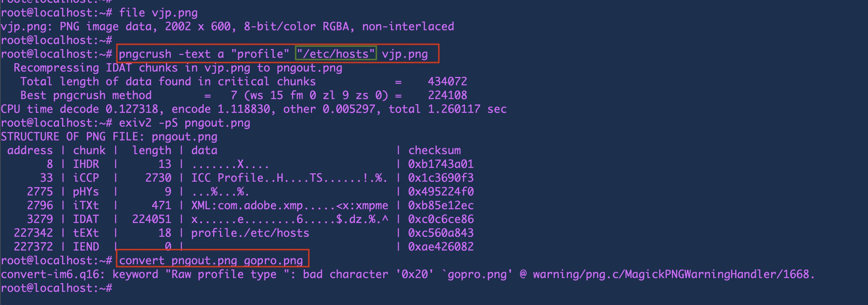Image resolution: width=868 pixels, height=305 pixels.
Task: Click the IEND chunk name
Action: click(86, 247)
